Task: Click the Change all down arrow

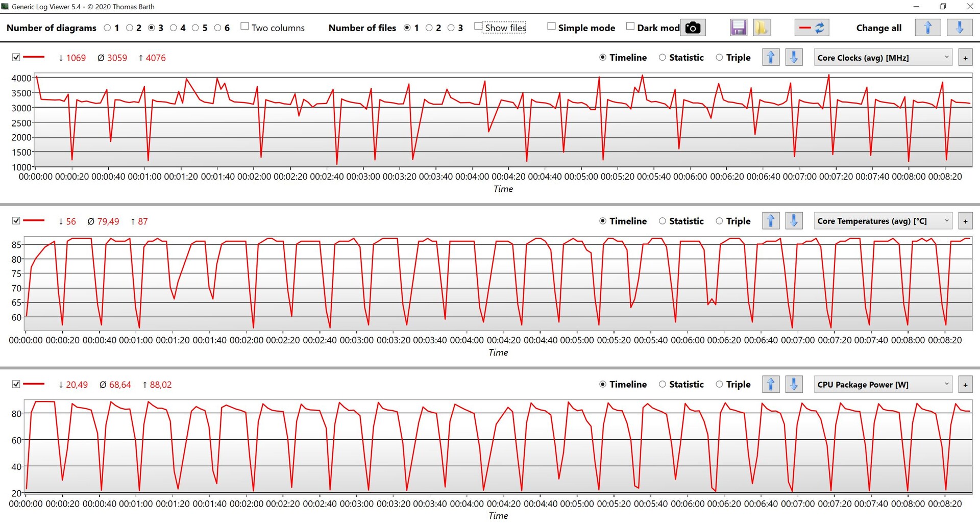Action: point(959,28)
